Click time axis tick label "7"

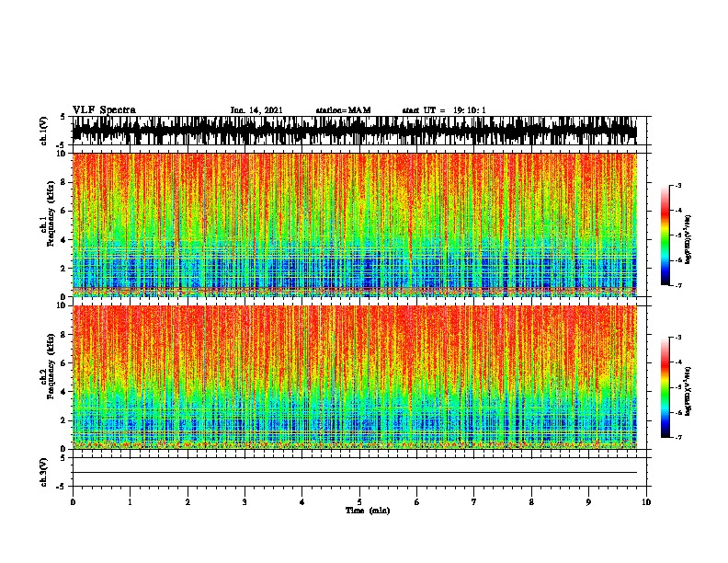click(x=474, y=502)
